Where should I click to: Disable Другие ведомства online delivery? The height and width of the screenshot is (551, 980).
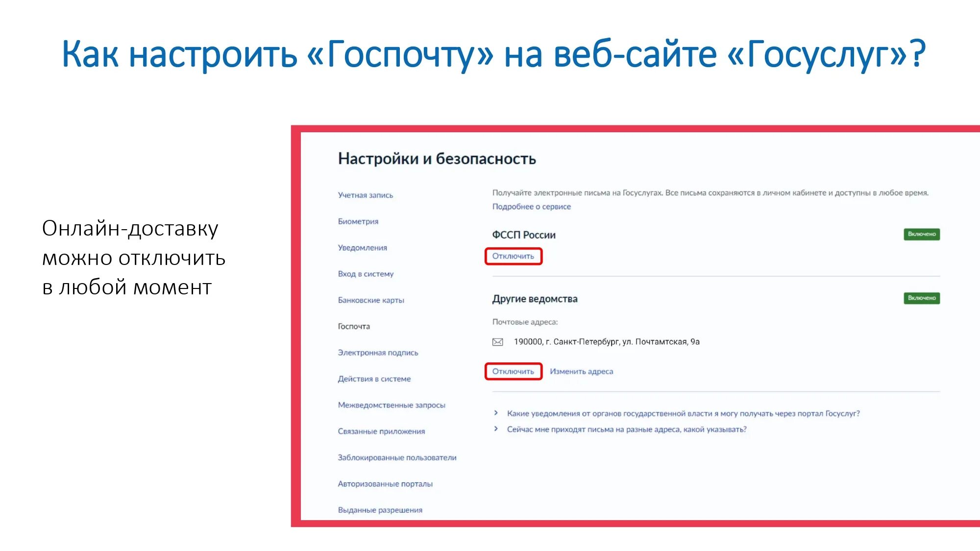(x=512, y=371)
